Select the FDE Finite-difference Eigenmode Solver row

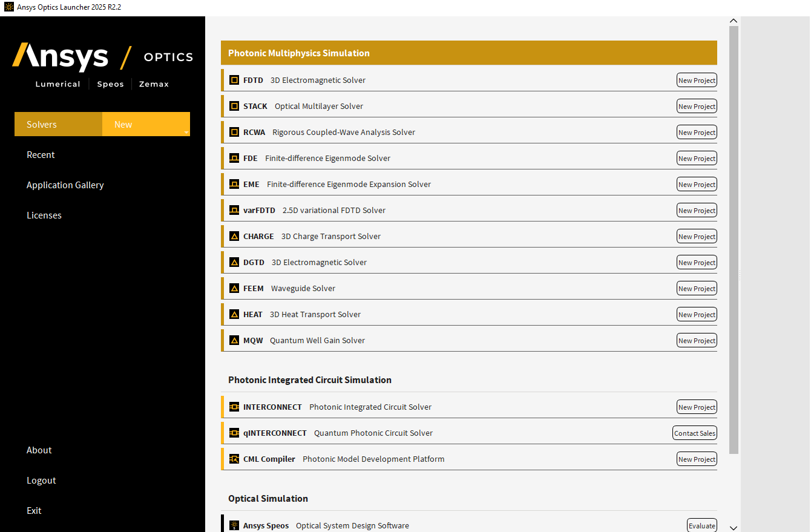(469, 158)
